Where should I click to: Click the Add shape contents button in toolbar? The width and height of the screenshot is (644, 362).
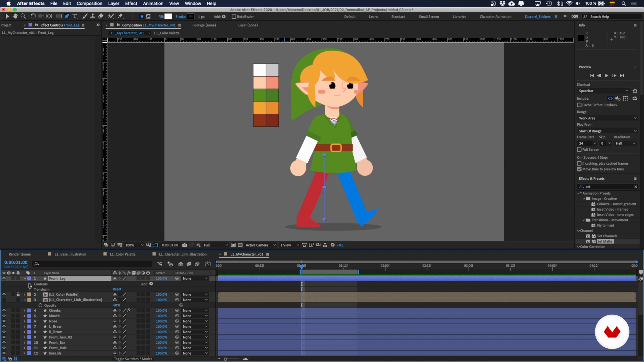click(224, 16)
